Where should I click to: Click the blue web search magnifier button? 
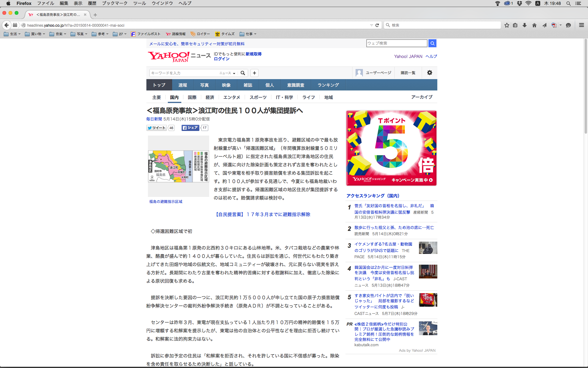(432, 43)
